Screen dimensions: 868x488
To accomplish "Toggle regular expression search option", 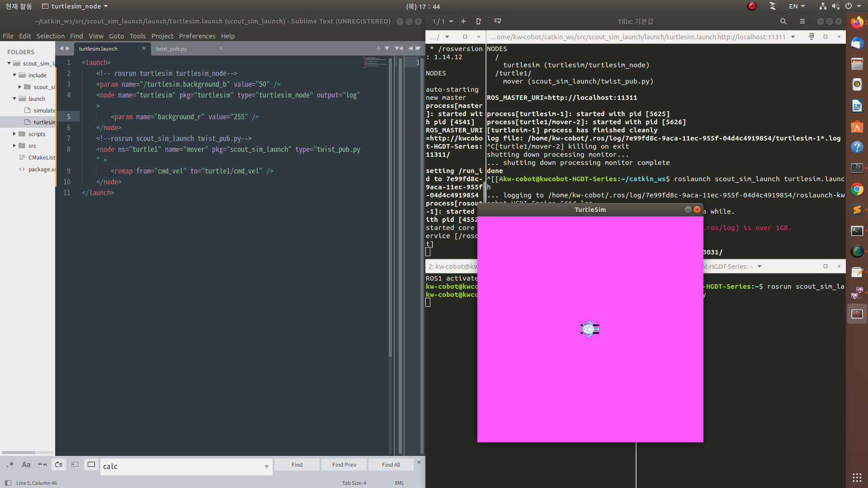I will point(10,465).
